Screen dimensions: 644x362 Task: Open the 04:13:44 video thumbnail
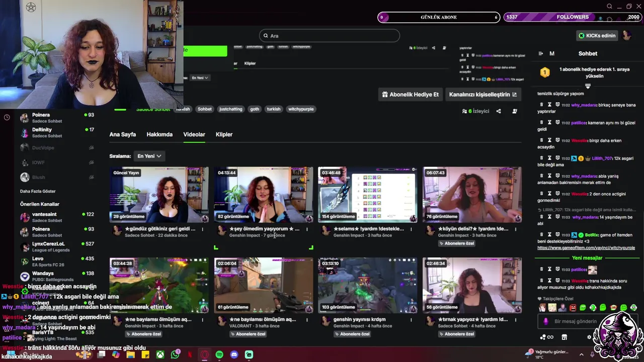click(x=264, y=195)
